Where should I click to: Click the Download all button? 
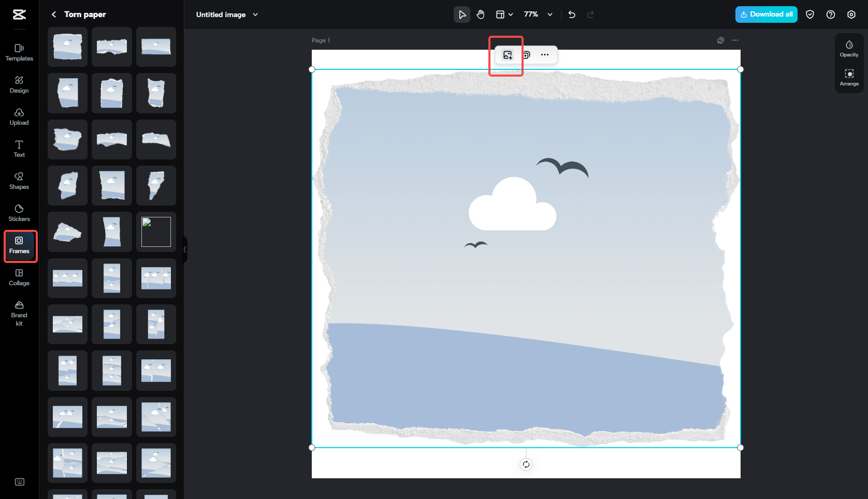pos(766,14)
